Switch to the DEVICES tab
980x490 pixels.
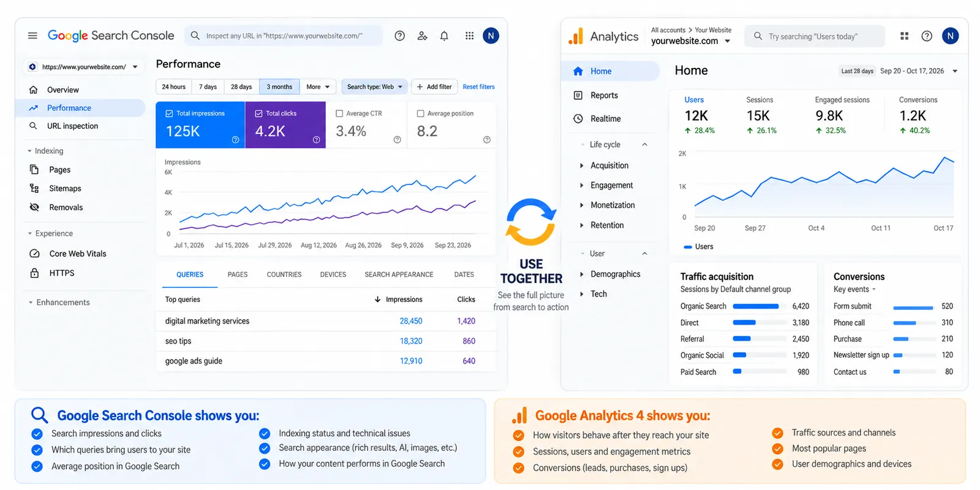(x=333, y=274)
